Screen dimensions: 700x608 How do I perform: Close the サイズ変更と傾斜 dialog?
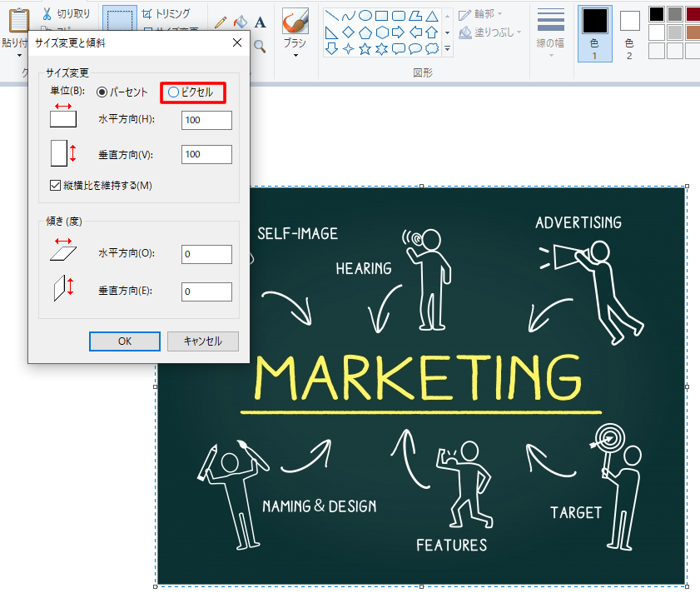pos(236,42)
